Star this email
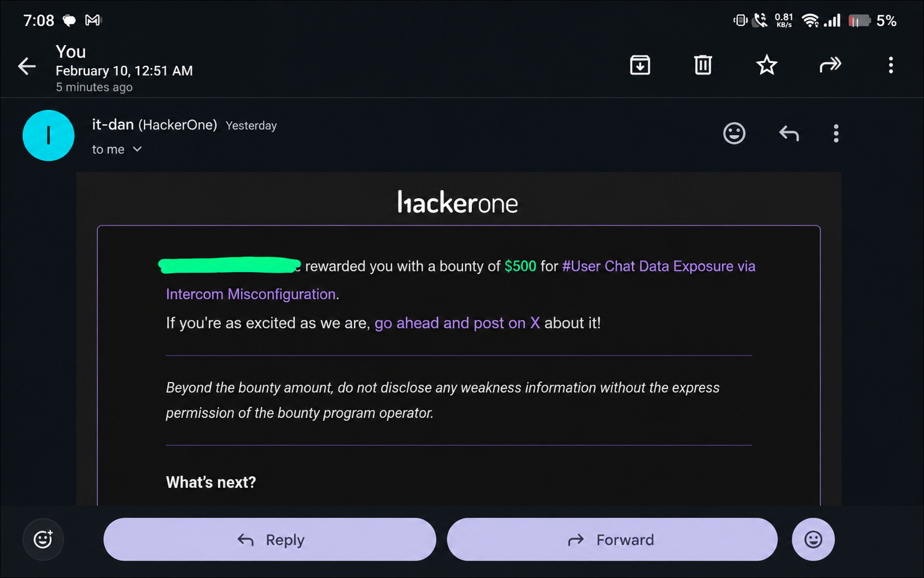924x578 pixels. click(x=767, y=65)
